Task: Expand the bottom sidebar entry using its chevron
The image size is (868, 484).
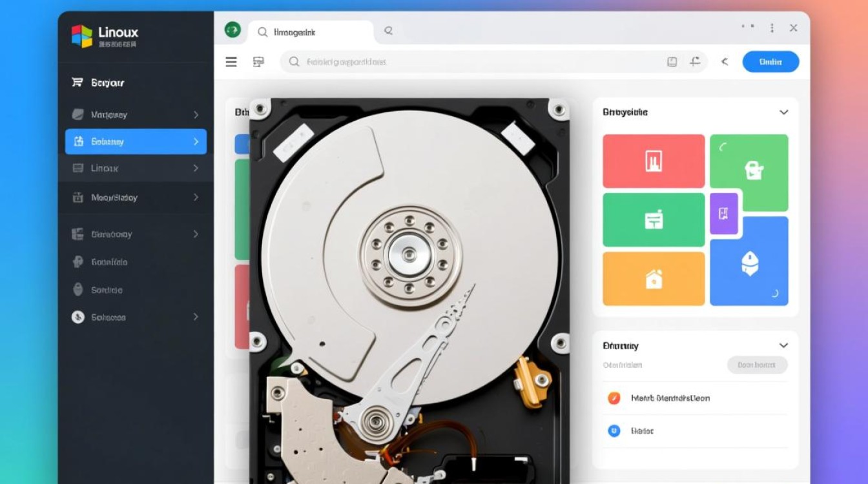Action: click(x=197, y=317)
